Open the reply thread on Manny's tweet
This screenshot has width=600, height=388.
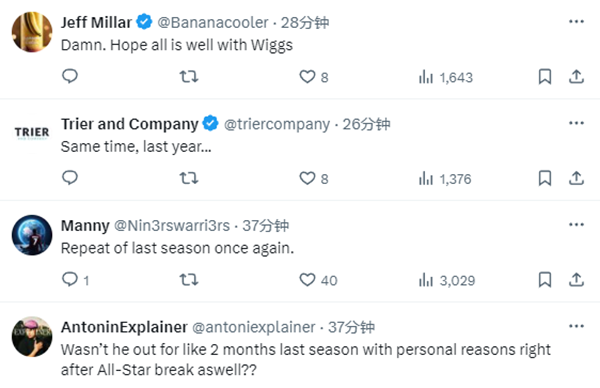coord(75,280)
